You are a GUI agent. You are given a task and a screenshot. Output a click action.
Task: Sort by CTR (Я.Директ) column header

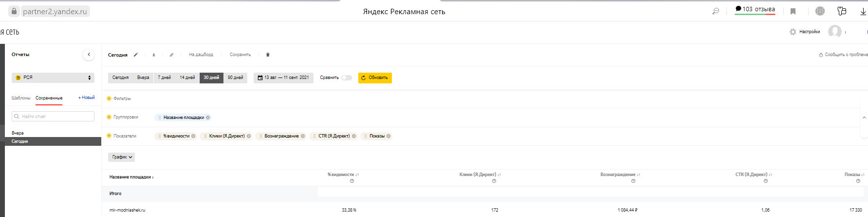754,175
